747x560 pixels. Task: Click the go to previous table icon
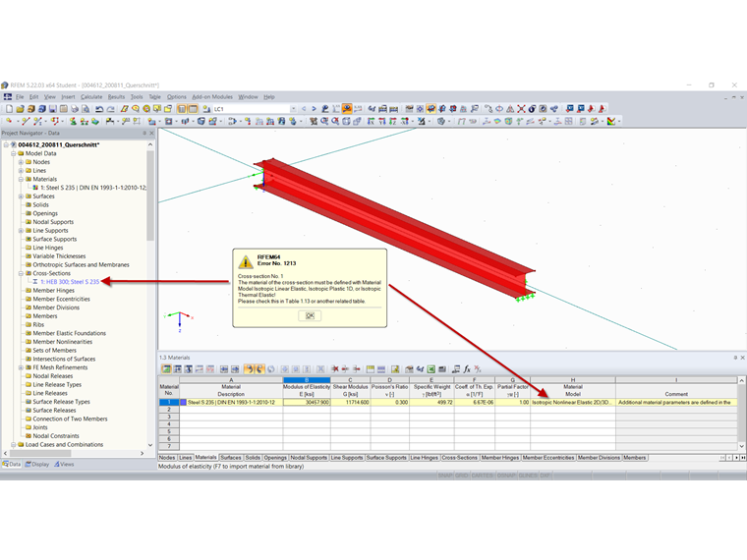[x=224, y=369]
